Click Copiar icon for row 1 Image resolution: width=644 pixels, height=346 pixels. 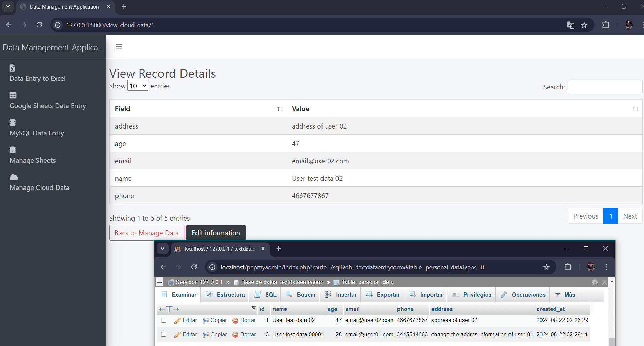pos(206,320)
